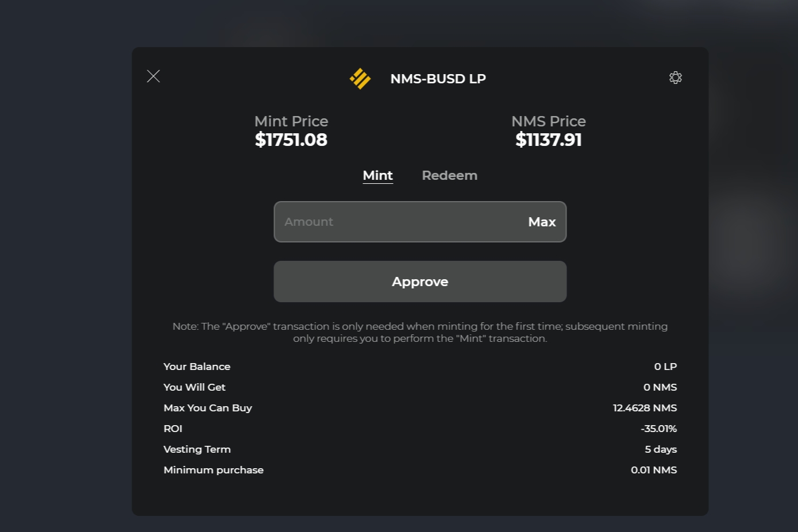The height and width of the screenshot is (532, 798).
Task: Open the bond settings gear icon
Action: click(676, 78)
